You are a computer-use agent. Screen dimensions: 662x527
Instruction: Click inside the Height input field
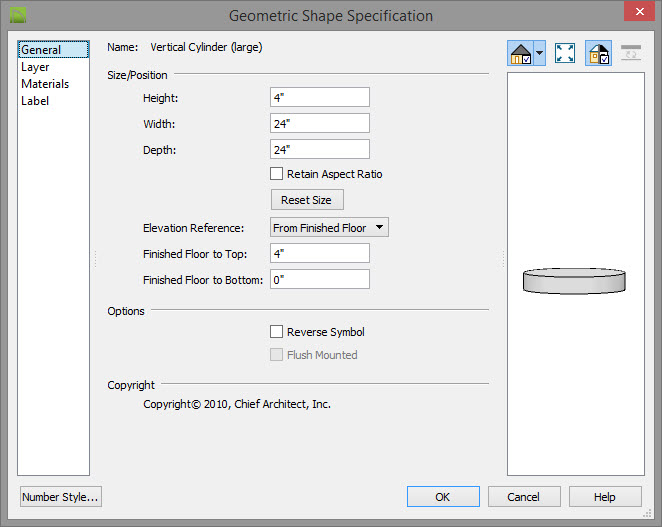[x=320, y=97]
